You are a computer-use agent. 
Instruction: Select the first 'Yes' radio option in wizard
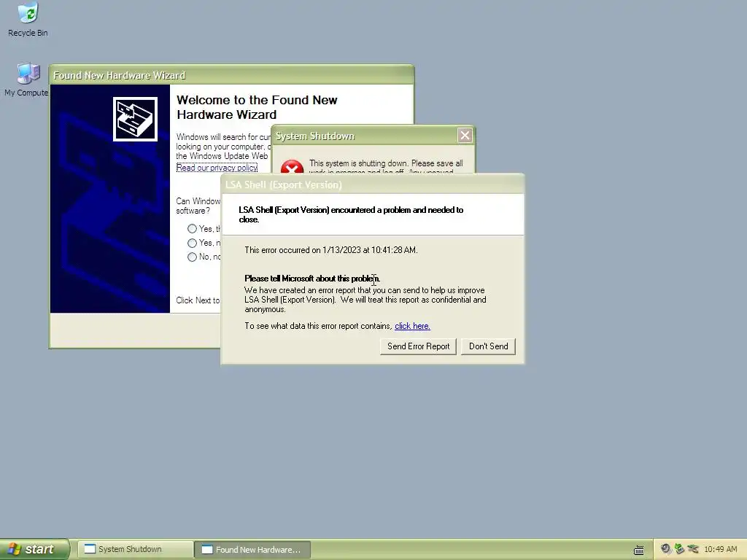tap(192, 229)
